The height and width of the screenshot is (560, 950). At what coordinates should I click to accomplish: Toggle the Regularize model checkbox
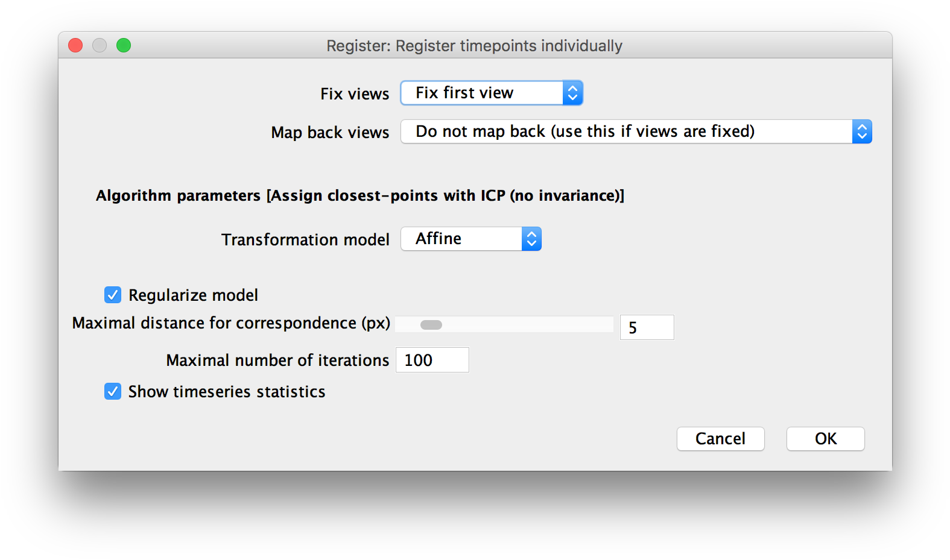[x=113, y=295]
